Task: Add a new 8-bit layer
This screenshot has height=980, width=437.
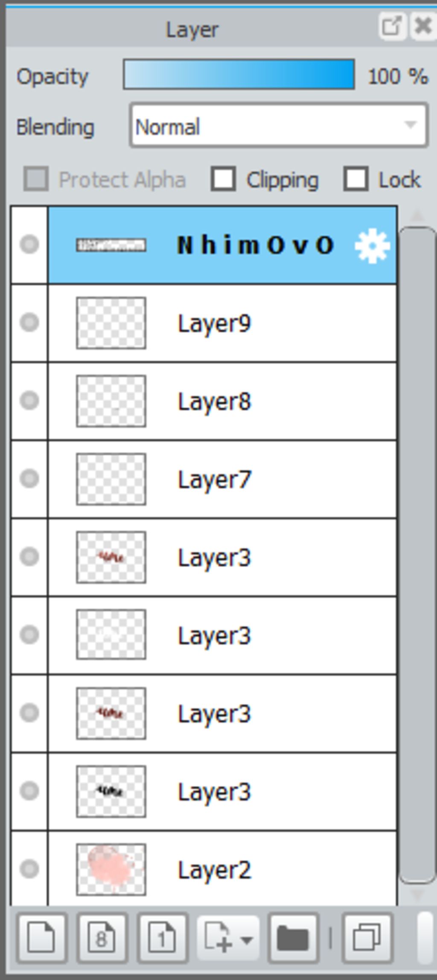Action: [102, 938]
